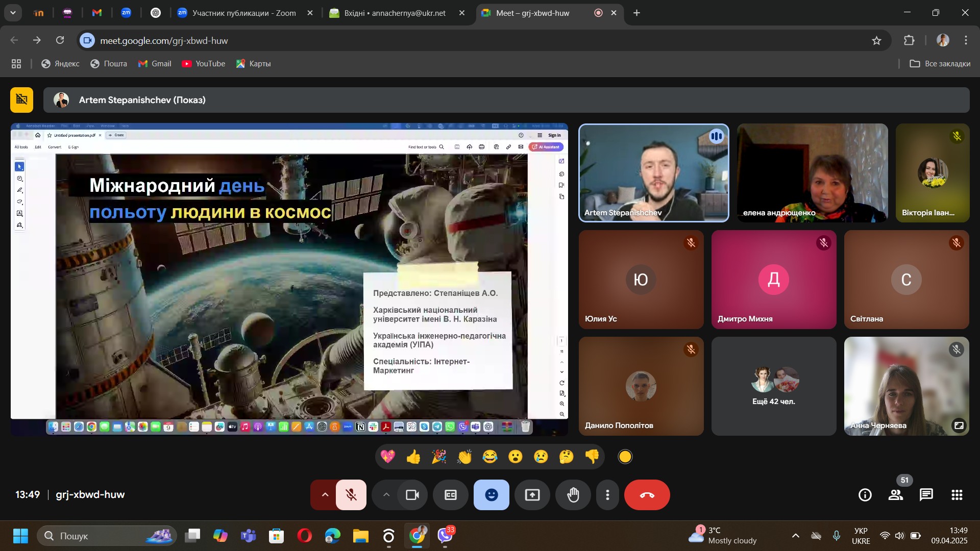
Task: Expand audio settings arrow beside microphone
Action: tap(325, 495)
